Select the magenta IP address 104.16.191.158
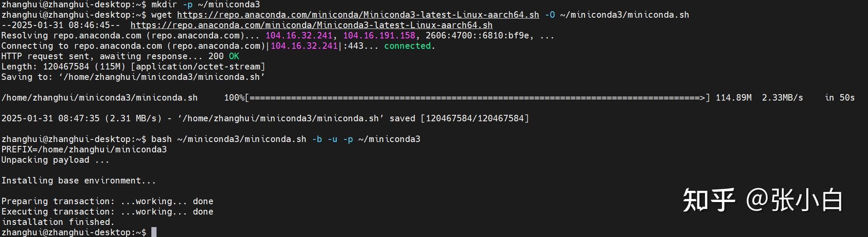The height and width of the screenshot is (237, 868). [x=379, y=35]
